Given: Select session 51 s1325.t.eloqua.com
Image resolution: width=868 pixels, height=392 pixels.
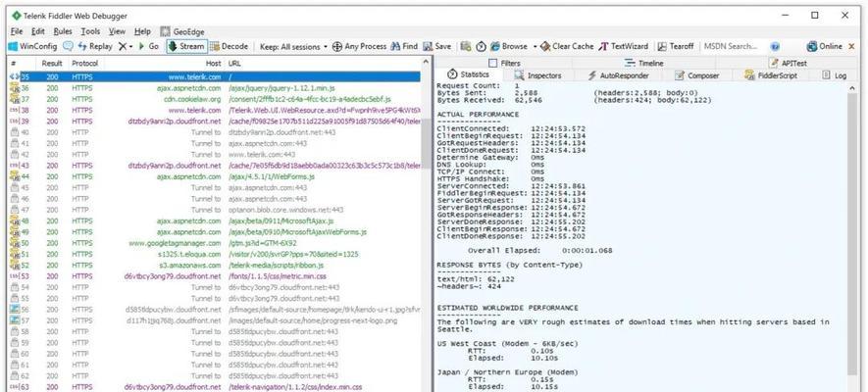Looking at the screenshot, I should tap(214, 254).
